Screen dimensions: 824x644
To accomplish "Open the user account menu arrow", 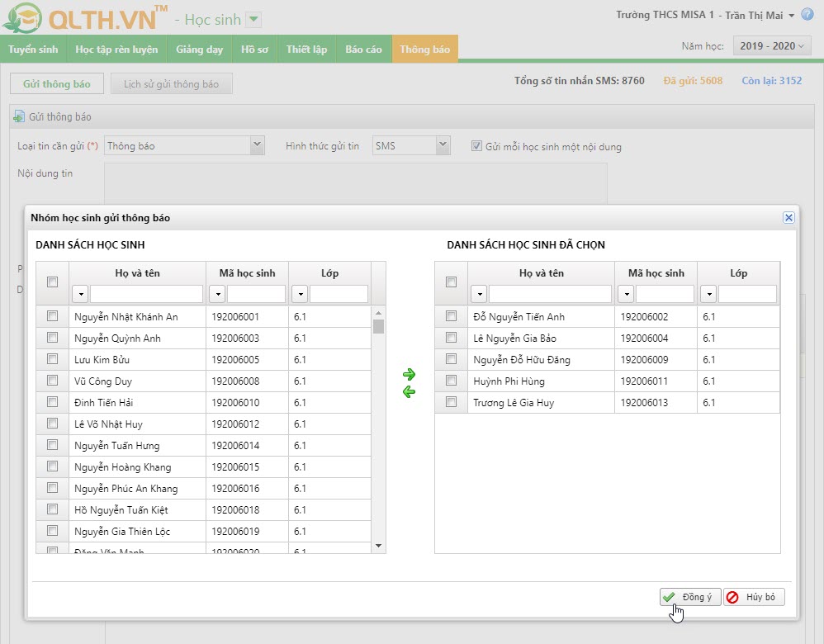I will pos(792,16).
